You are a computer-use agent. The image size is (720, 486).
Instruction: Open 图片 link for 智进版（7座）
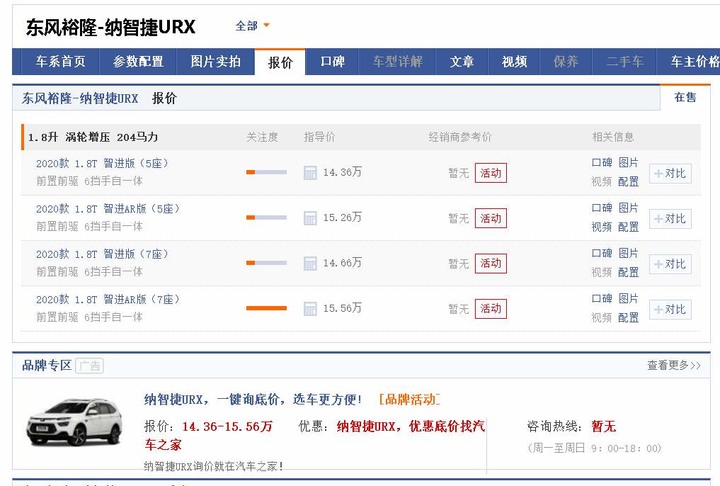point(628,253)
